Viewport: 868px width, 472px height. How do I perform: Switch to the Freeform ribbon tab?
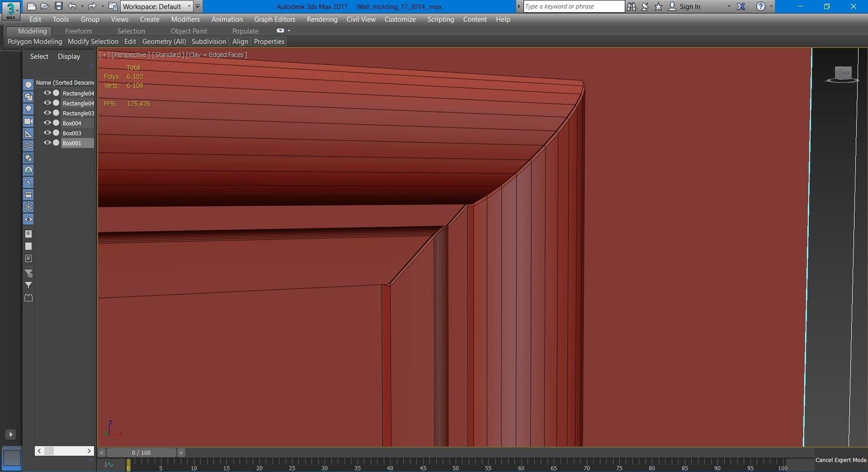click(78, 31)
